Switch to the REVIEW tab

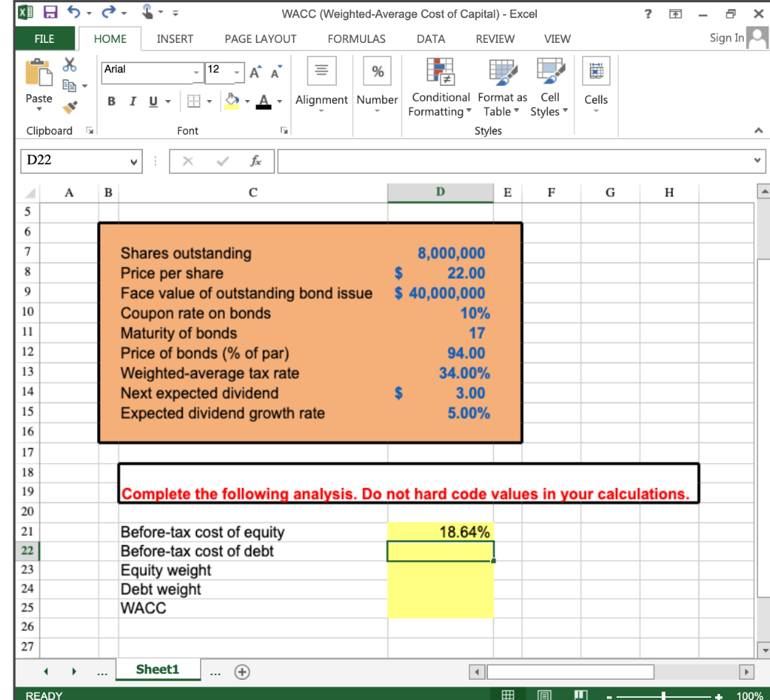click(x=495, y=39)
